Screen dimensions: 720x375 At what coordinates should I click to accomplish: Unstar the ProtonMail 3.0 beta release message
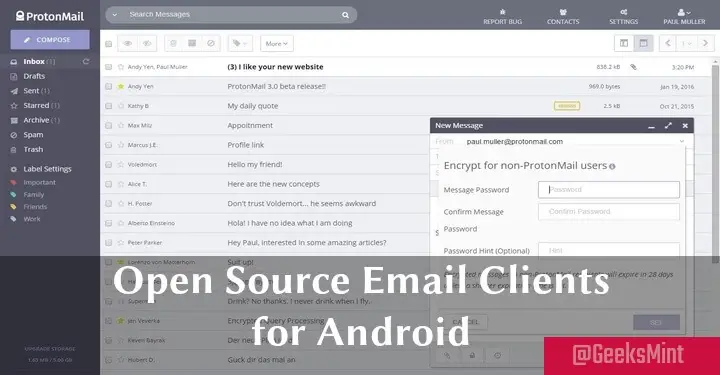pyautogui.click(x=121, y=86)
